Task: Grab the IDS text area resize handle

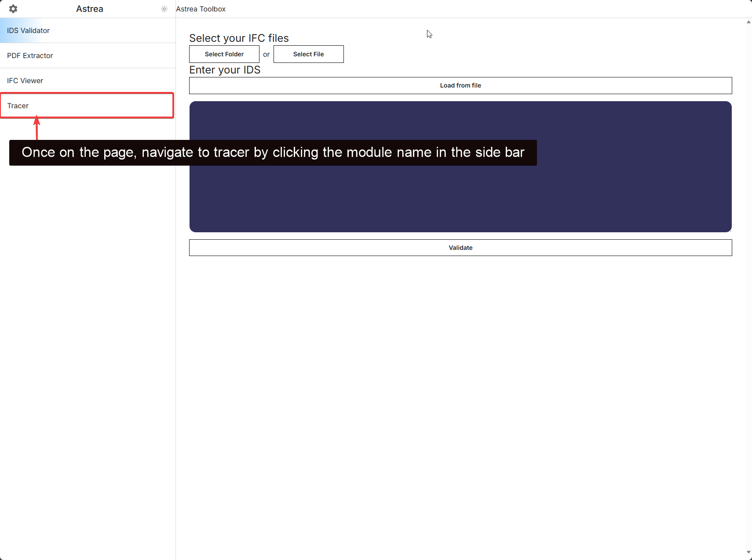Action: click(729, 230)
